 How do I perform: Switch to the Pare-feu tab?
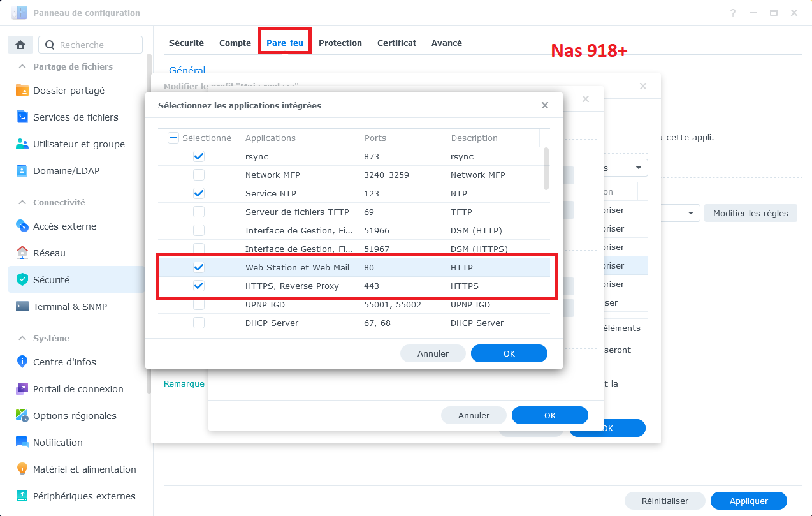click(284, 43)
